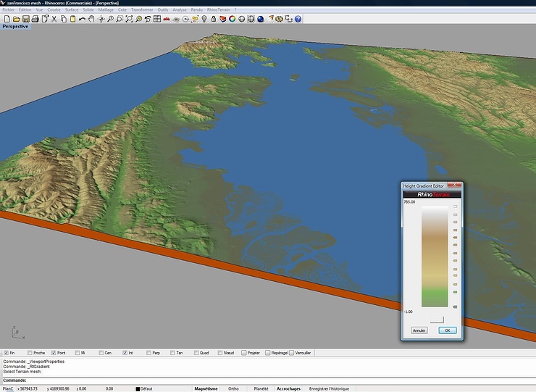
Task: Click the padlock Lock icon in the toolbar
Action: (x=214, y=18)
